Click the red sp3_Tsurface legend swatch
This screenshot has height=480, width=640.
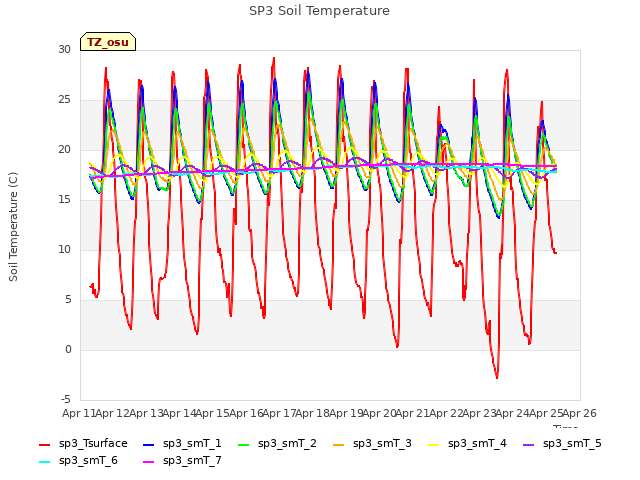[44, 444]
